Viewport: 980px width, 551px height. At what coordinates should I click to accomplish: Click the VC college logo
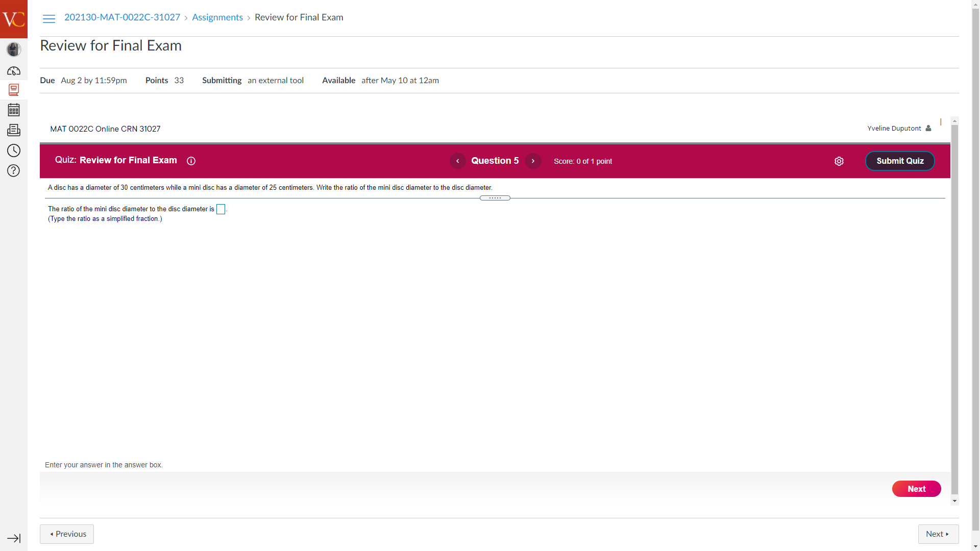click(x=14, y=19)
